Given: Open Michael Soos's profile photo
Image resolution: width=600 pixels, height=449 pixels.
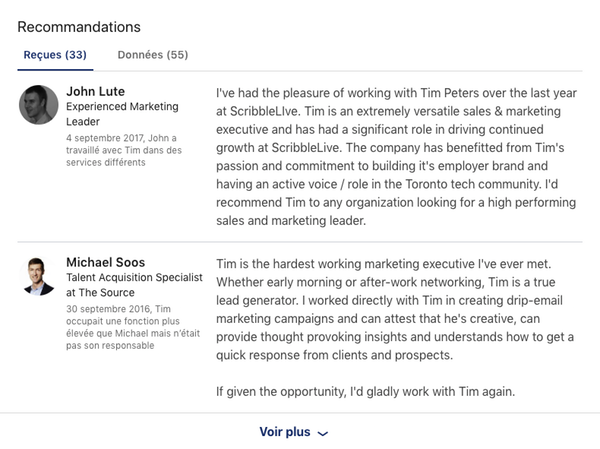Looking at the screenshot, I should tap(39, 276).
